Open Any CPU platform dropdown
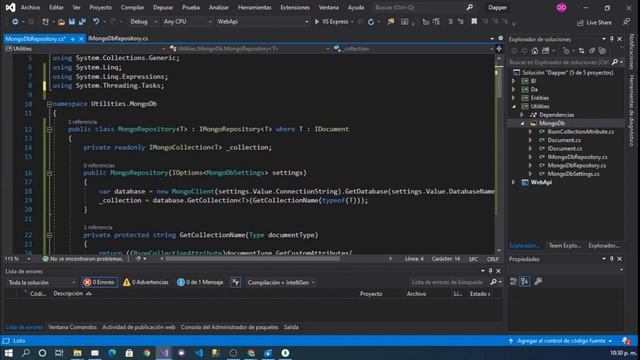 pos(187,22)
